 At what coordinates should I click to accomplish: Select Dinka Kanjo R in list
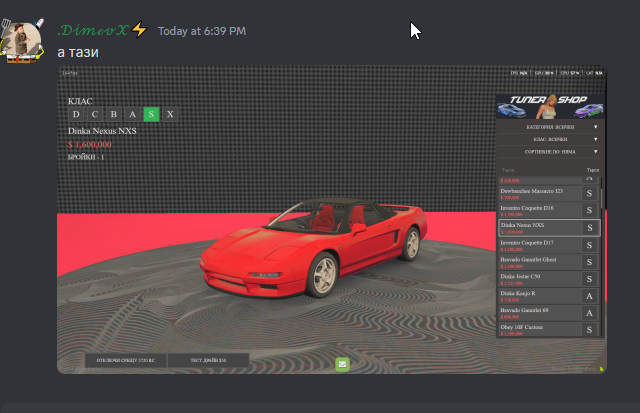(549, 296)
